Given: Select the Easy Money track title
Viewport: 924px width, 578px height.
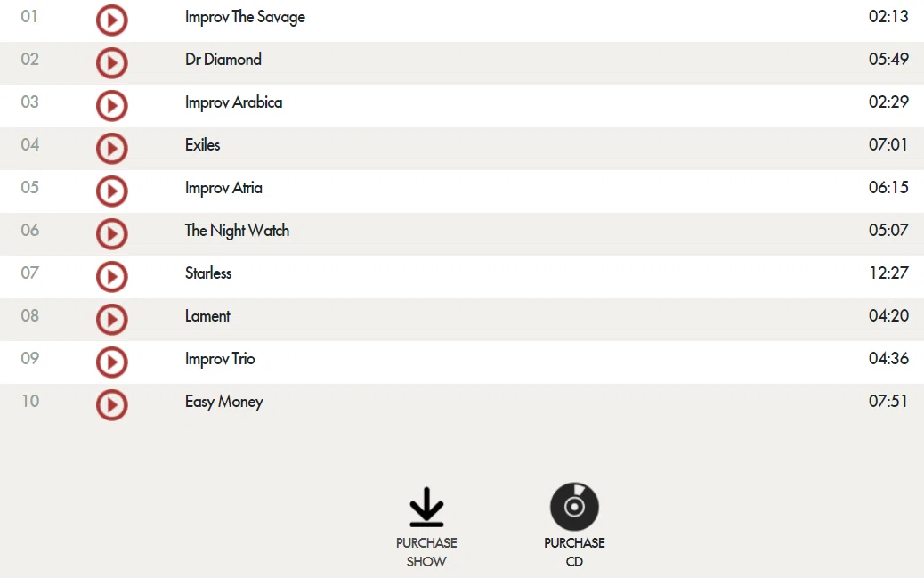Looking at the screenshot, I should click(224, 402).
